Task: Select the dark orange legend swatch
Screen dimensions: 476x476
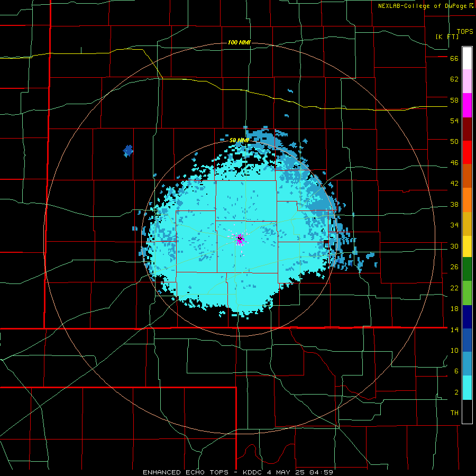Action: point(467,176)
